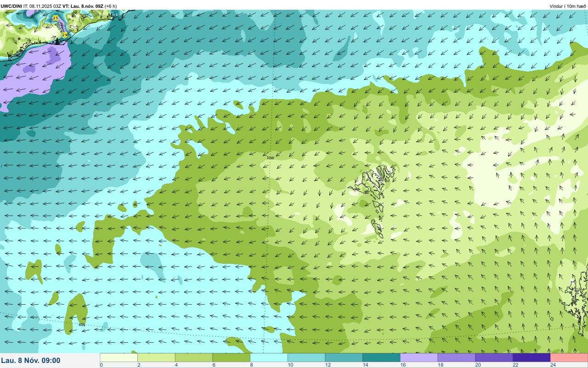This screenshot has height=368, width=588.
Task: Select the 2–4 m/s light green legend swatch
Action: pyautogui.click(x=156, y=357)
